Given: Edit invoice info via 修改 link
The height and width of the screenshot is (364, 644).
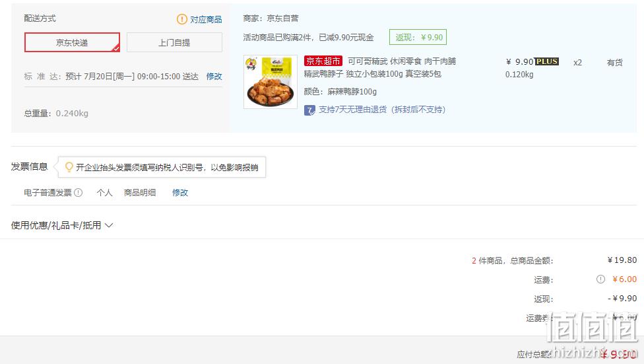Looking at the screenshot, I should [180, 192].
